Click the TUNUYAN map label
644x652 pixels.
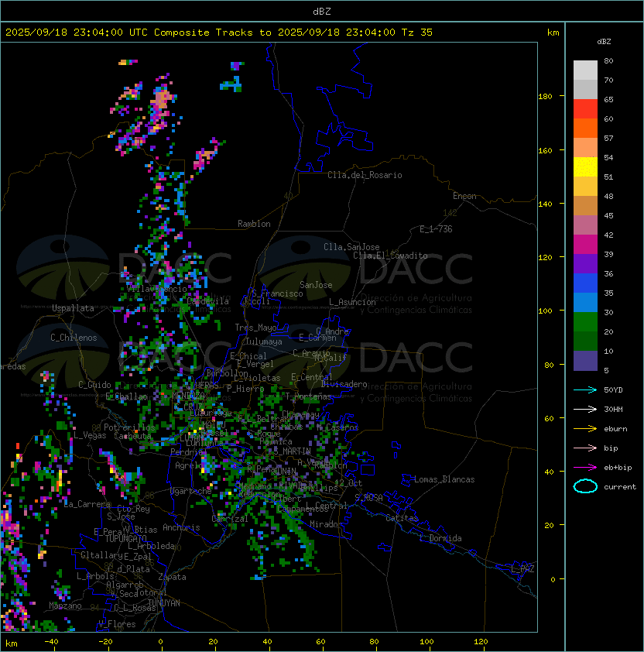(164, 603)
